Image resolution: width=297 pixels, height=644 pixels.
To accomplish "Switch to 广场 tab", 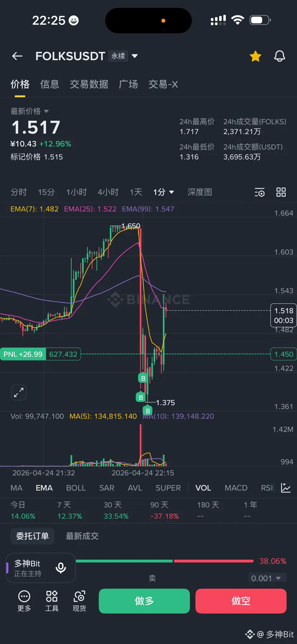I will click(x=128, y=84).
